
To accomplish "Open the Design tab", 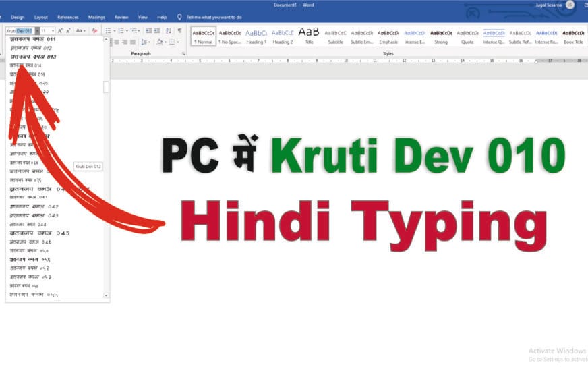I will click(x=18, y=18).
